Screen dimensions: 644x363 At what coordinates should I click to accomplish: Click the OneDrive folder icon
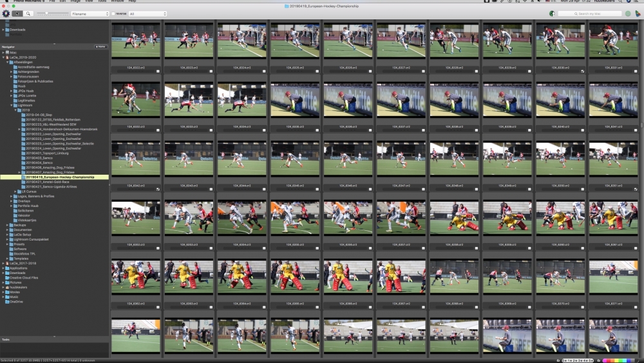(7, 302)
